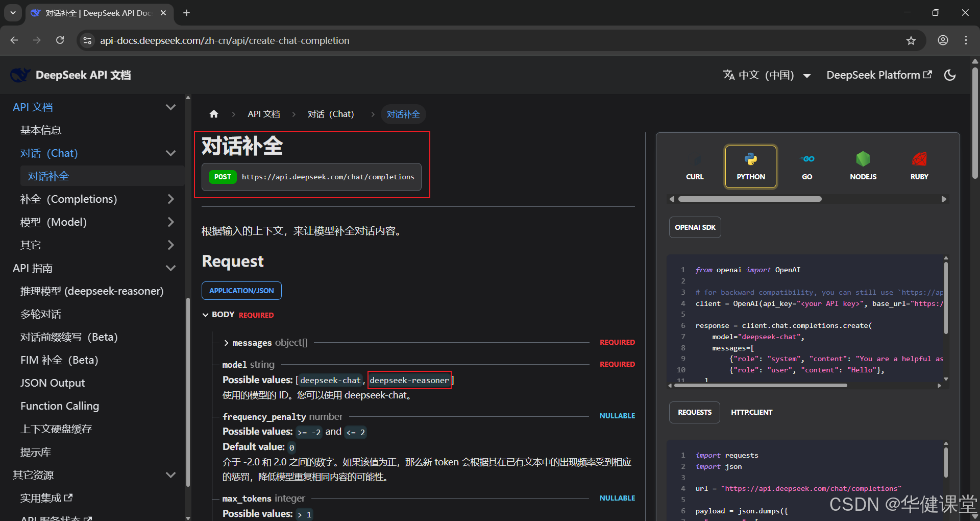
Task: Select the CURL language tab
Action: point(695,167)
